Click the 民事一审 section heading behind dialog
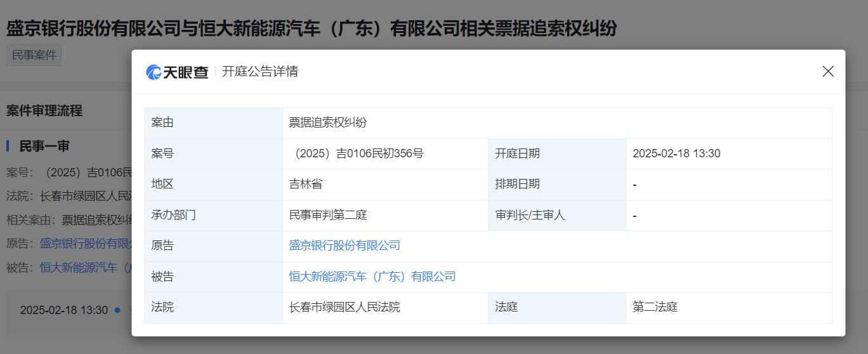Screen dimensions: 868x354 coord(44,147)
